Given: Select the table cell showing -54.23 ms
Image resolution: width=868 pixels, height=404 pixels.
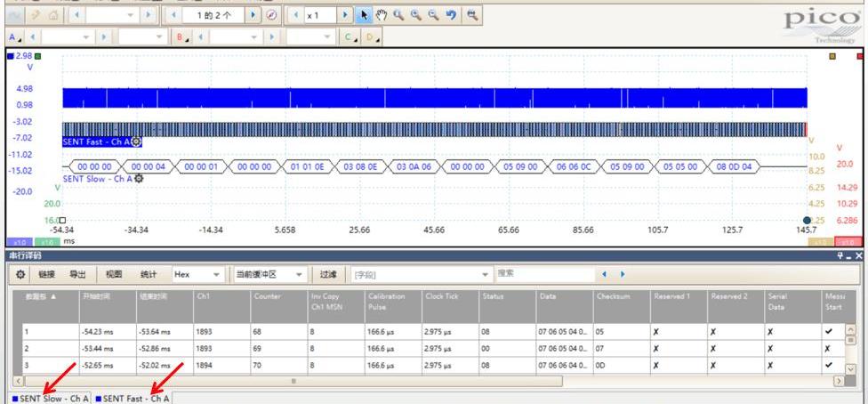Looking at the screenshot, I should (108, 332).
